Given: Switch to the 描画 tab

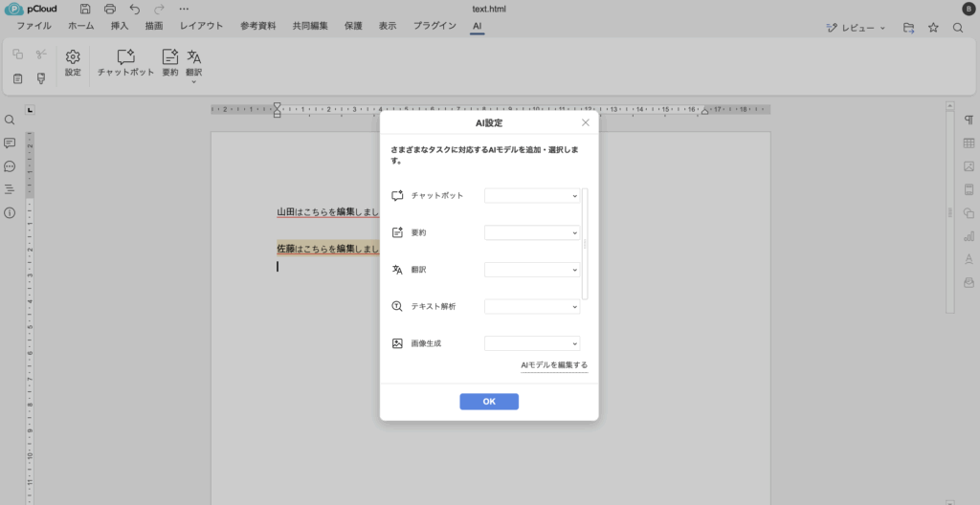Looking at the screenshot, I should point(154,26).
